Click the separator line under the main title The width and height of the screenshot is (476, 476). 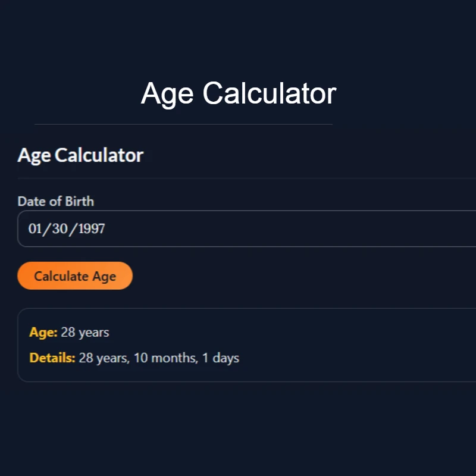click(183, 124)
